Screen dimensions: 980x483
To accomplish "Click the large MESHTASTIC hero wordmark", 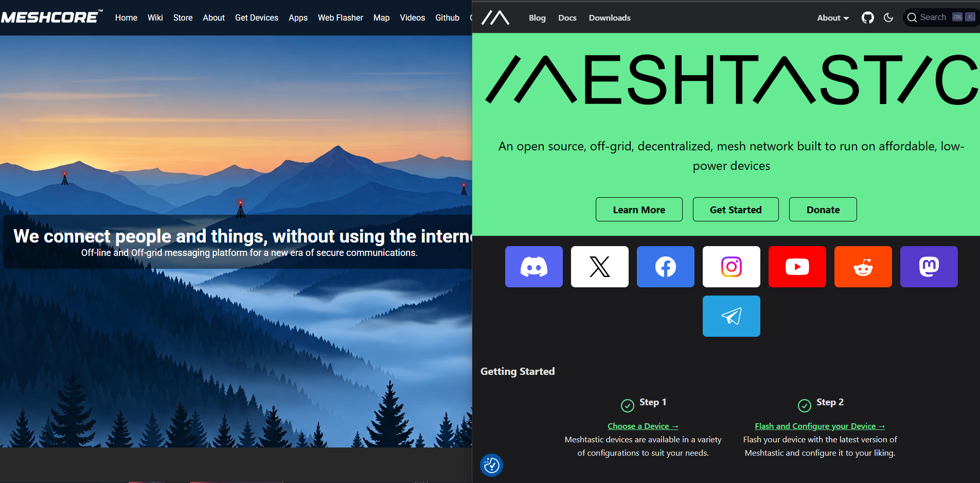I will [732, 80].
